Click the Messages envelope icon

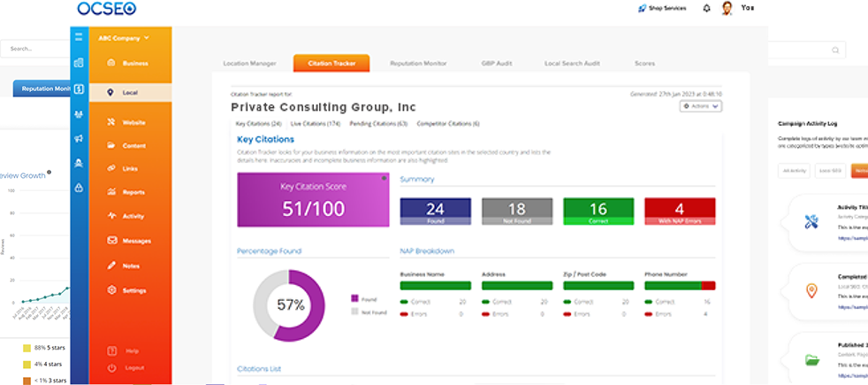pyautogui.click(x=111, y=241)
